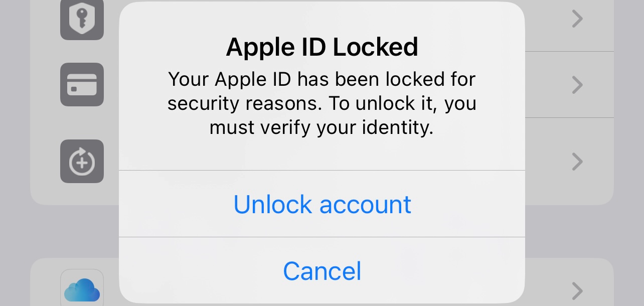Select the dimmed circular plus settings row
The image size is (644, 306).
[322, 161]
